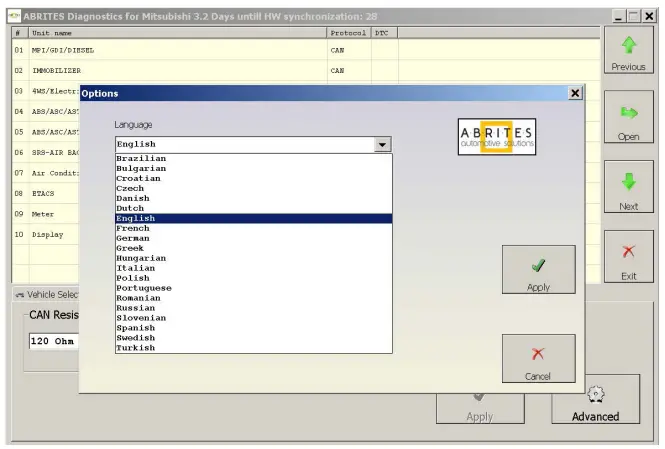Click CAN protocol cell of IMMOBILIZER row
The width and height of the screenshot is (665, 449).
pos(349,70)
